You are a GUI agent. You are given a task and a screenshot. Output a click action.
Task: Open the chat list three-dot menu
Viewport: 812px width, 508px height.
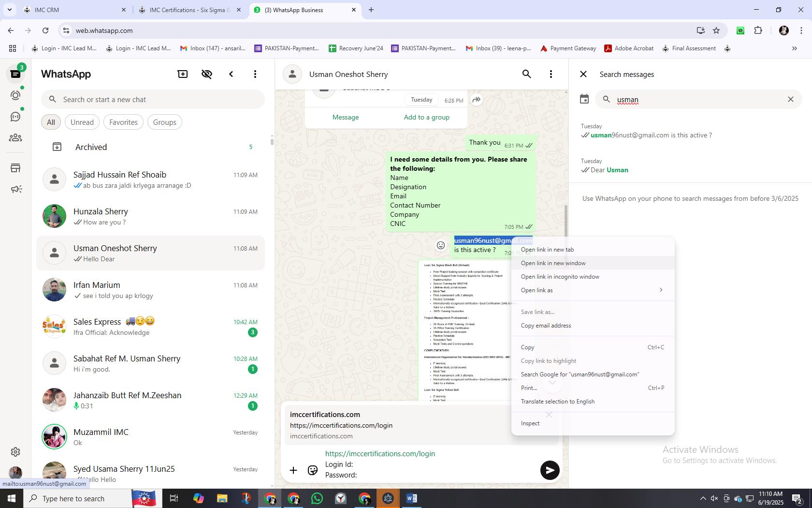tap(255, 74)
